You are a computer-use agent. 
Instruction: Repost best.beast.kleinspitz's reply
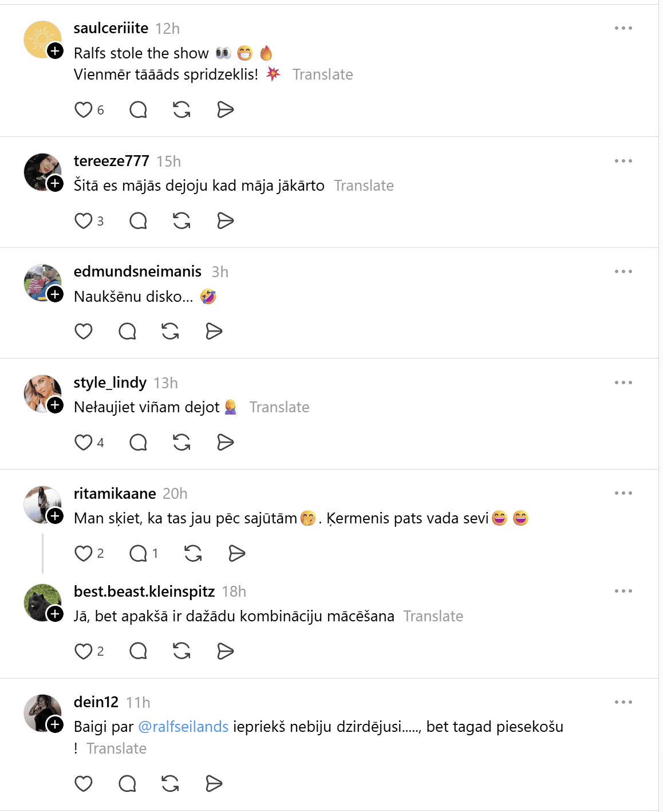(x=181, y=651)
